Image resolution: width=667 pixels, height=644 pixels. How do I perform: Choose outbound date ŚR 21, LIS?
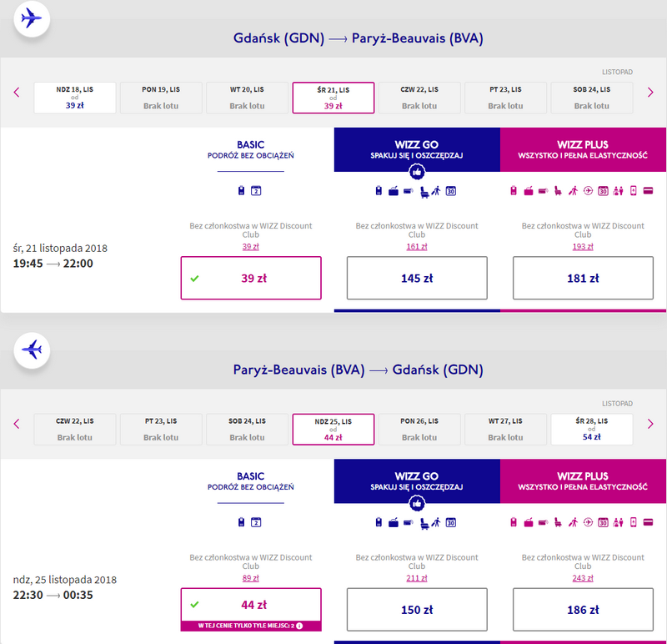(x=333, y=98)
